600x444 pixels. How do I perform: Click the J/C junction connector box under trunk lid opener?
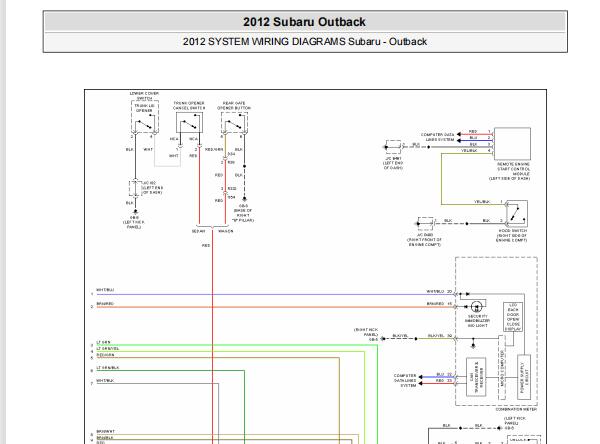pyautogui.click(x=135, y=188)
